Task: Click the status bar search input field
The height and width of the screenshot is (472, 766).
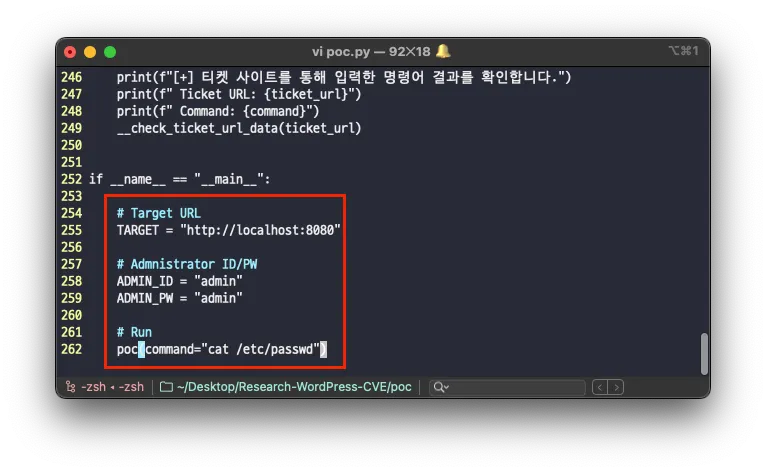Action: (x=507, y=387)
